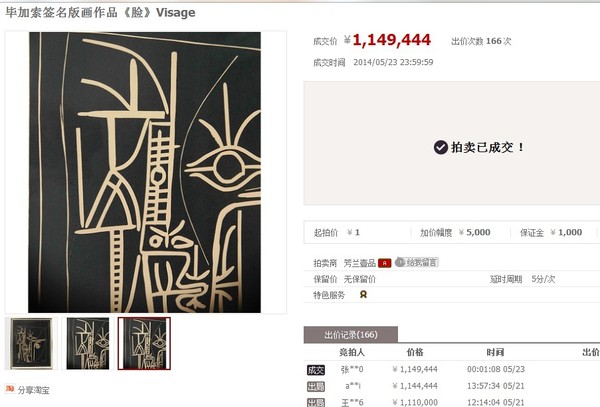Click the 成交 status badge in bid records
The image size is (600, 407).
316,370
